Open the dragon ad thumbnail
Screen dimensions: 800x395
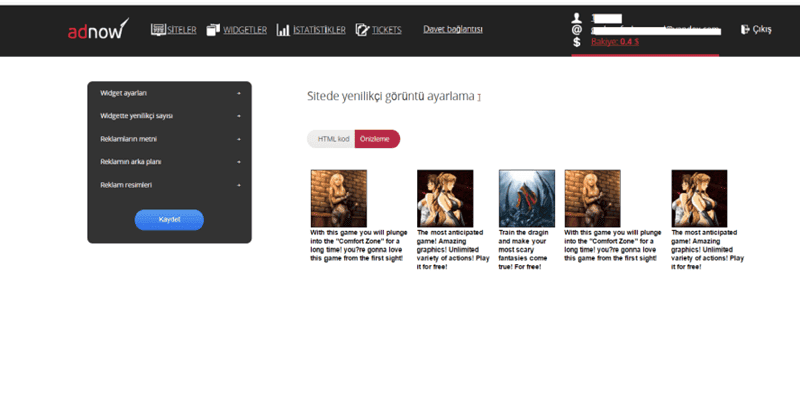coord(527,198)
